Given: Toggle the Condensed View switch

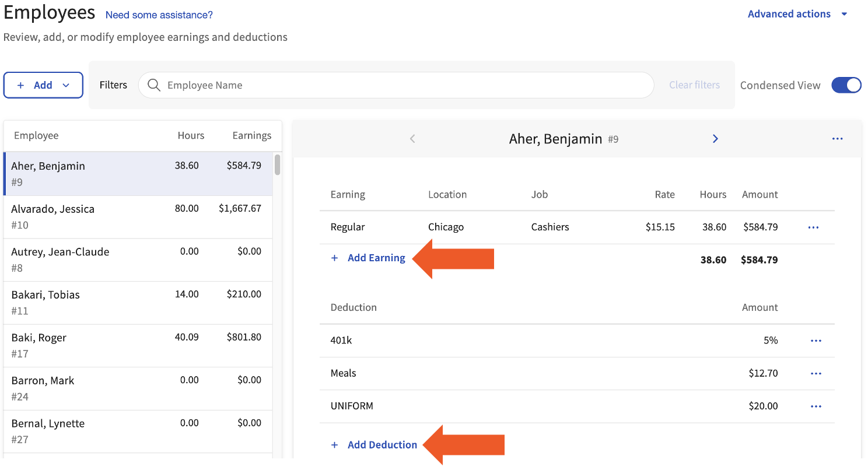Looking at the screenshot, I should pyautogui.click(x=846, y=85).
